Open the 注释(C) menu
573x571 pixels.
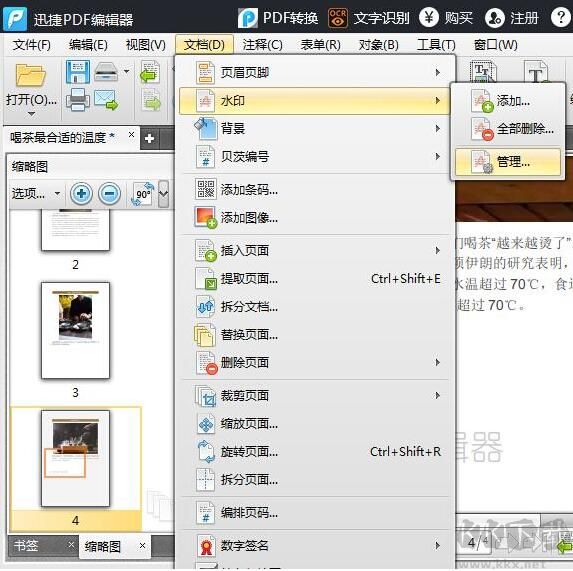[x=262, y=45]
